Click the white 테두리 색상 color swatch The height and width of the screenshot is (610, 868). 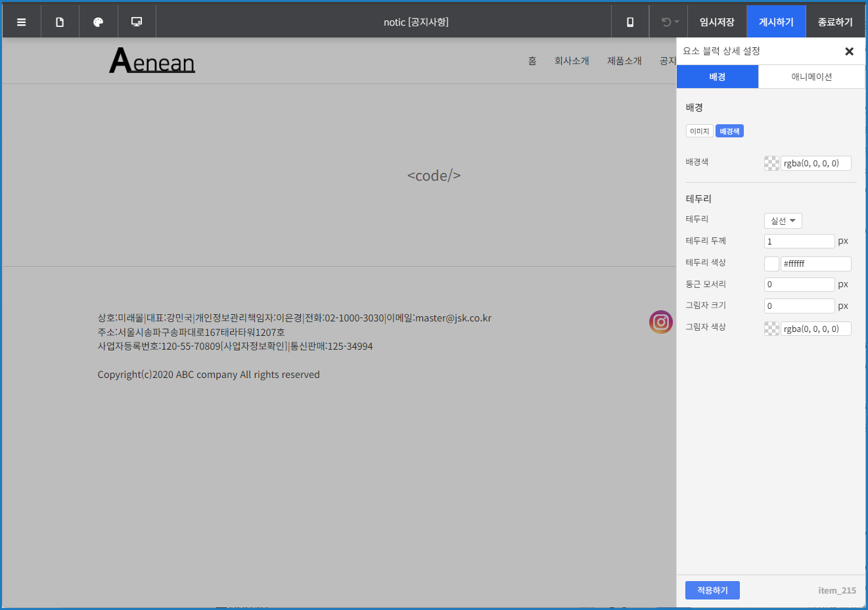pos(771,263)
